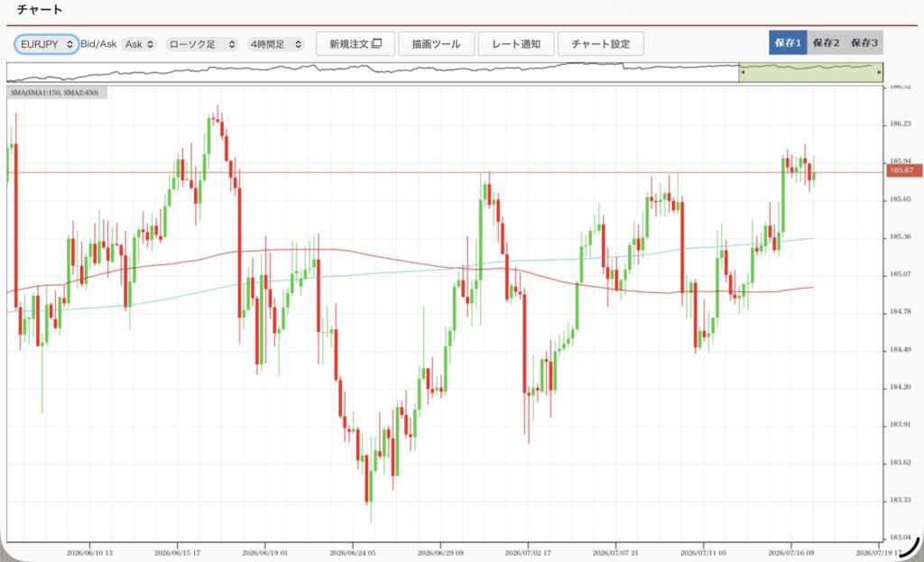The width and height of the screenshot is (924, 562).
Task: Open the 4時間足 timeframe dropdown
Action: [x=276, y=44]
